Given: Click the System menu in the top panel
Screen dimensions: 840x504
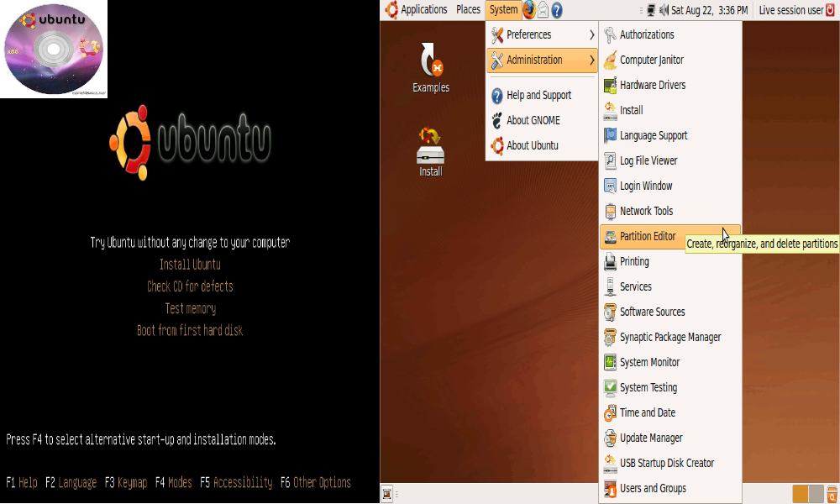Looking at the screenshot, I should click(503, 9).
